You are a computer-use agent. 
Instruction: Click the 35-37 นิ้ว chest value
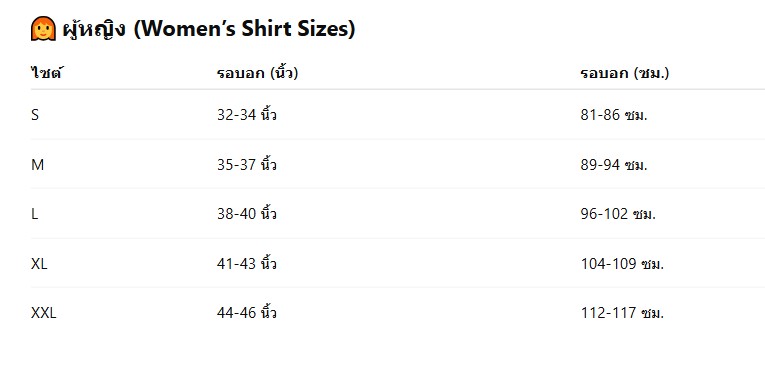(247, 165)
